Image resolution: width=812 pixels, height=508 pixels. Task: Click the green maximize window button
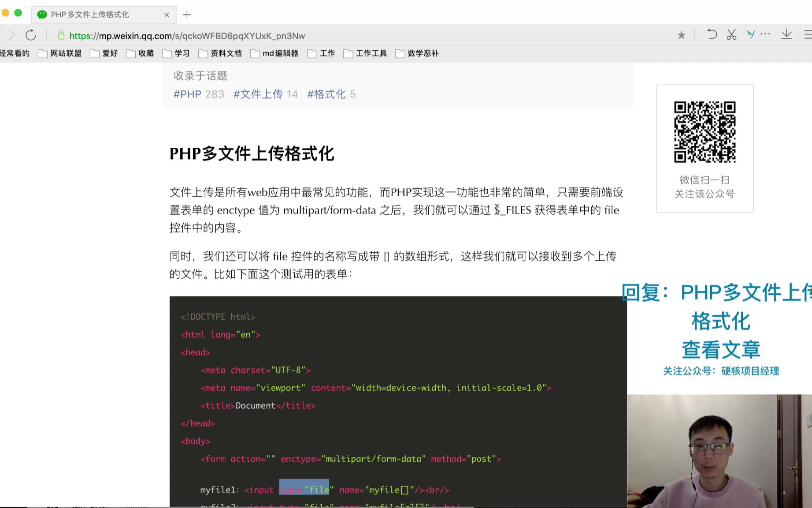[18, 13]
